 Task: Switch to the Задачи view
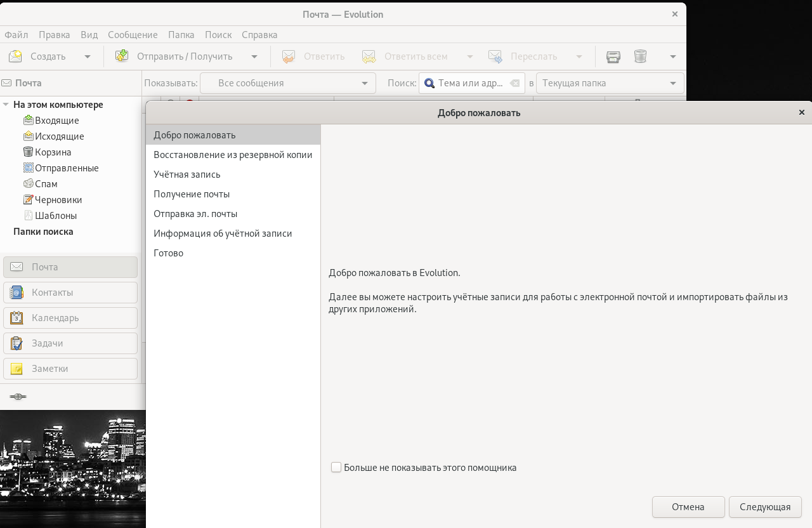pyautogui.click(x=70, y=343)
